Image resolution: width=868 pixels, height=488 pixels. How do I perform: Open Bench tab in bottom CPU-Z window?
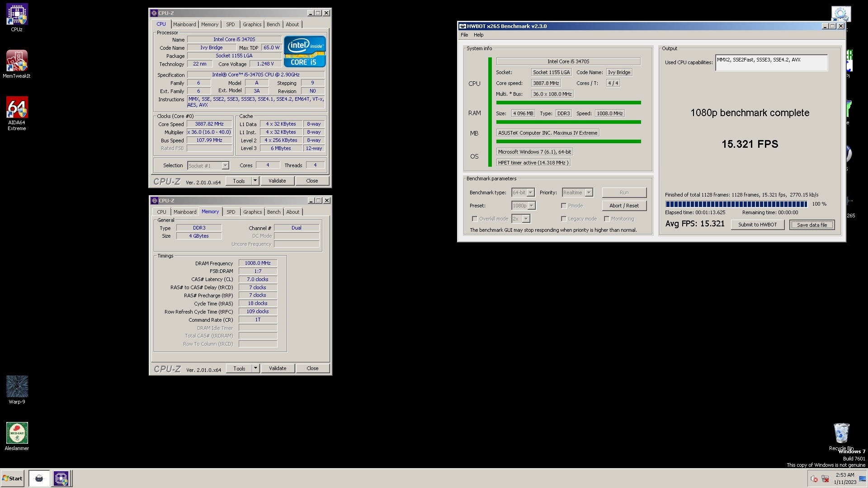(274, 212)
